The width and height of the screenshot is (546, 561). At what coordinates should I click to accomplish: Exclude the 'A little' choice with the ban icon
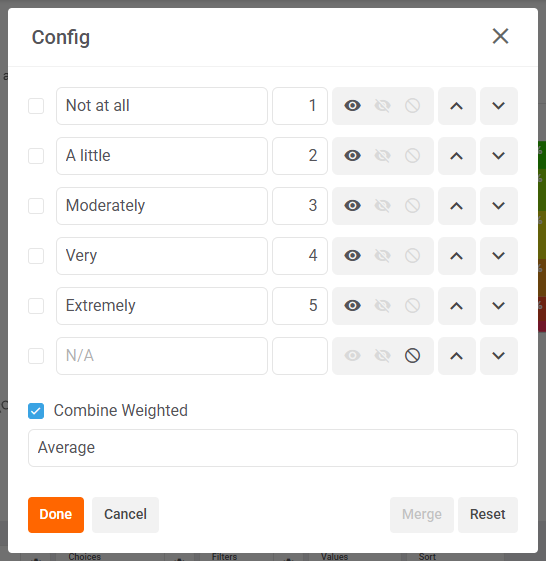point(412,156)
